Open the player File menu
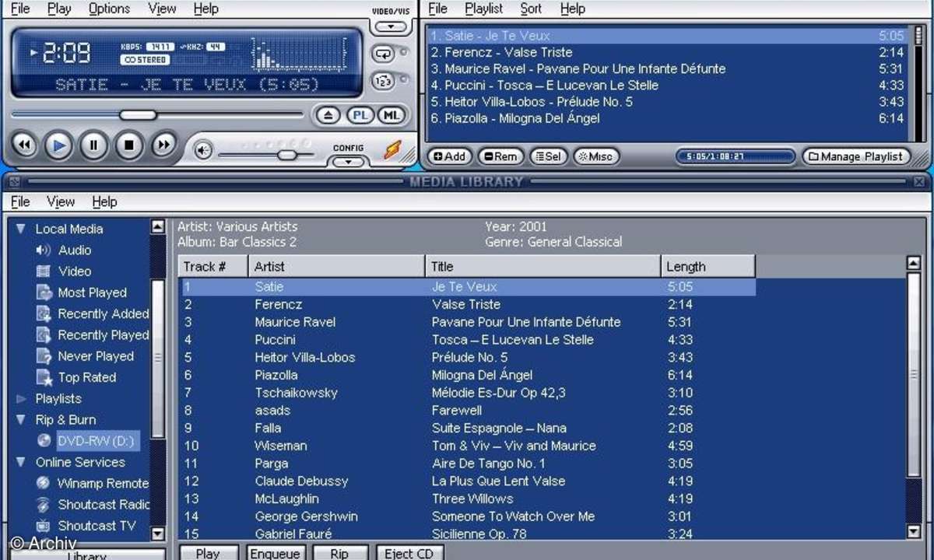 pos(20,9)
